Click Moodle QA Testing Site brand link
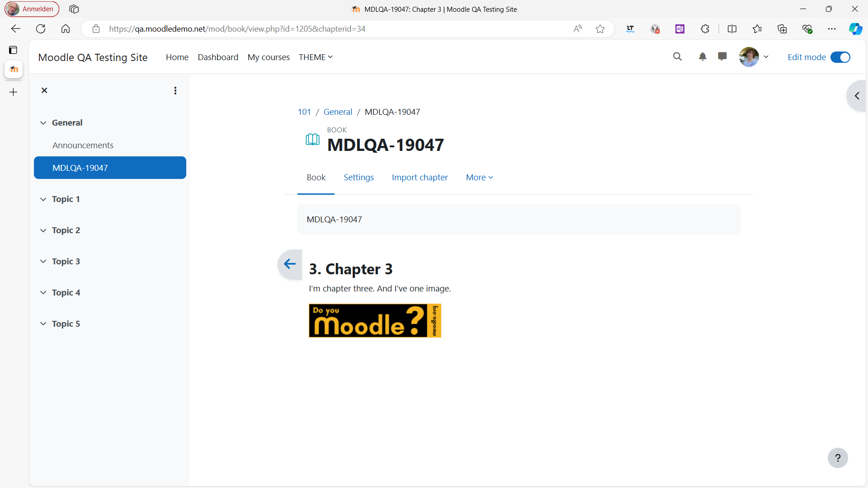868x488 pixels. click(93, 57)
